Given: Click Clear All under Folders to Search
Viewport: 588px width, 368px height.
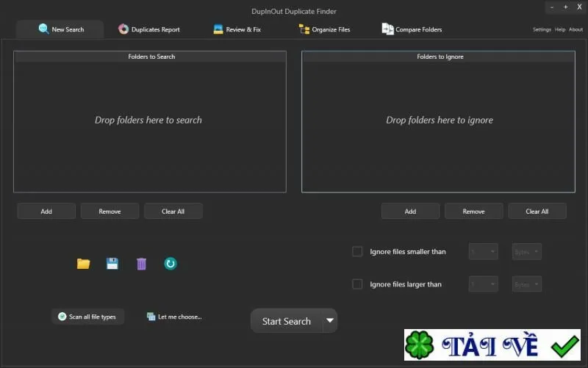Looking at the screenshot, I should click(173, 211).
